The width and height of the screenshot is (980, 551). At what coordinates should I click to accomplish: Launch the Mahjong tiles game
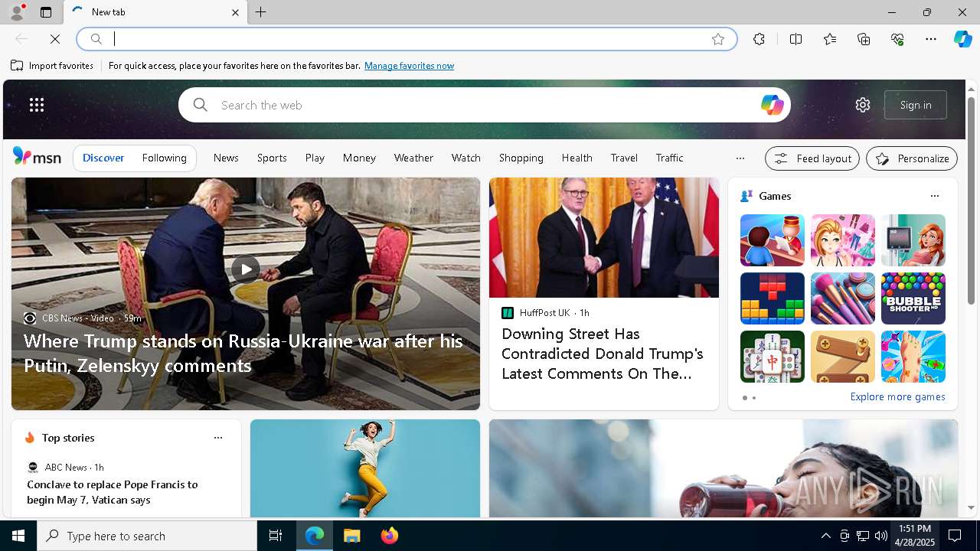[773, 357]
